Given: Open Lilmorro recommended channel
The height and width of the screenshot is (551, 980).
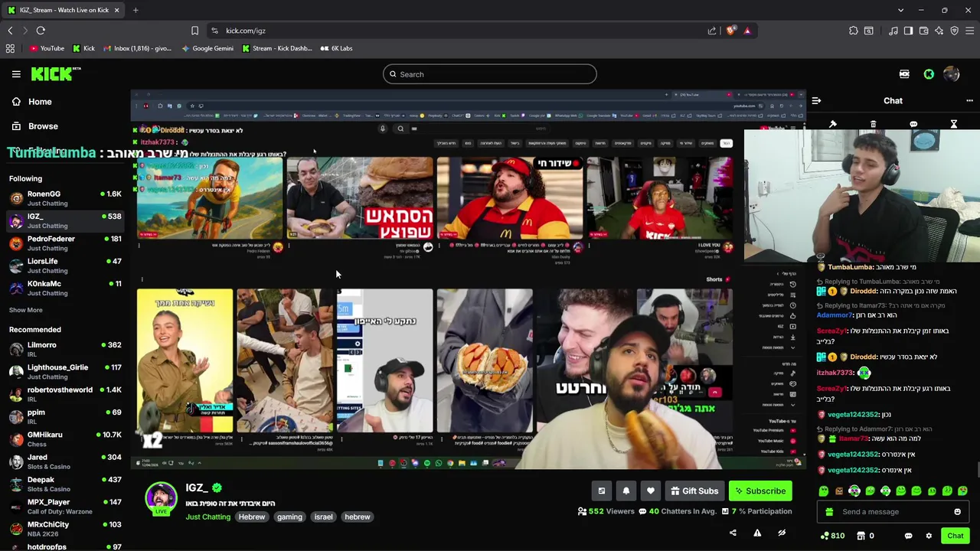Looking at the screenshot, I should point(64,349).
